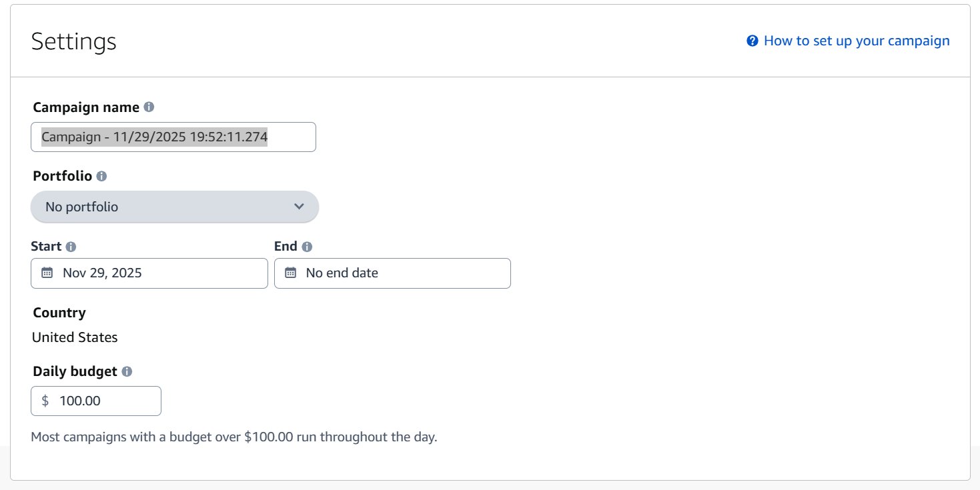Screen dimensions: 980x490
Task: Open the 'How to set up your campaign' link
Action: click(x=858, y=40)
